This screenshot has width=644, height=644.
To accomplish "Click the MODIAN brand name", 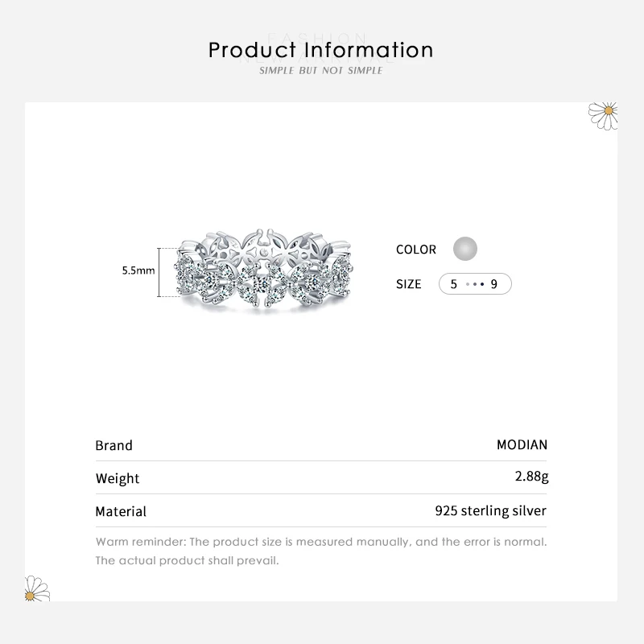I will pos(522,444).
